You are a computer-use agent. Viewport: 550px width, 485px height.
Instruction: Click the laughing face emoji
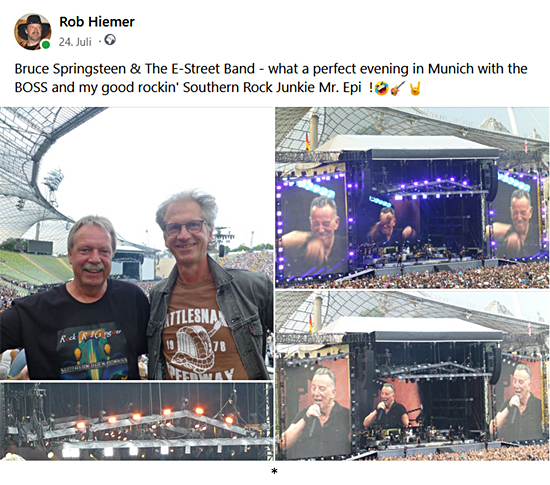381,88
